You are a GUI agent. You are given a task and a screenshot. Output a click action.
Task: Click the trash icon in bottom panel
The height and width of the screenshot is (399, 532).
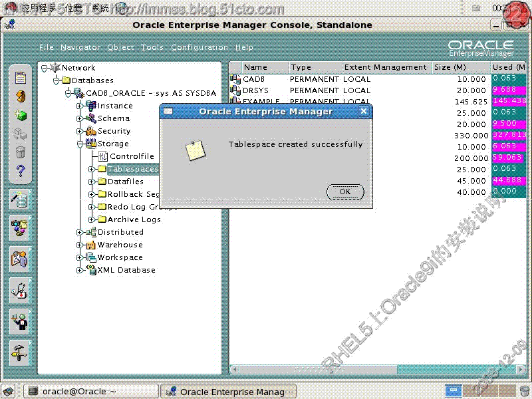pyautogui.click(x=525, y=392)
